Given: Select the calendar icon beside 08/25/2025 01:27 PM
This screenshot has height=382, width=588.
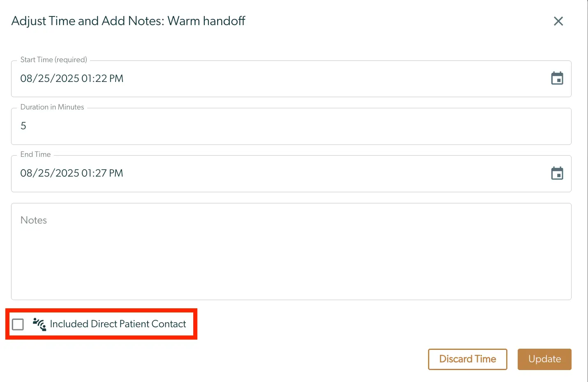Looking at the screenshot, I should coord(557,173).
